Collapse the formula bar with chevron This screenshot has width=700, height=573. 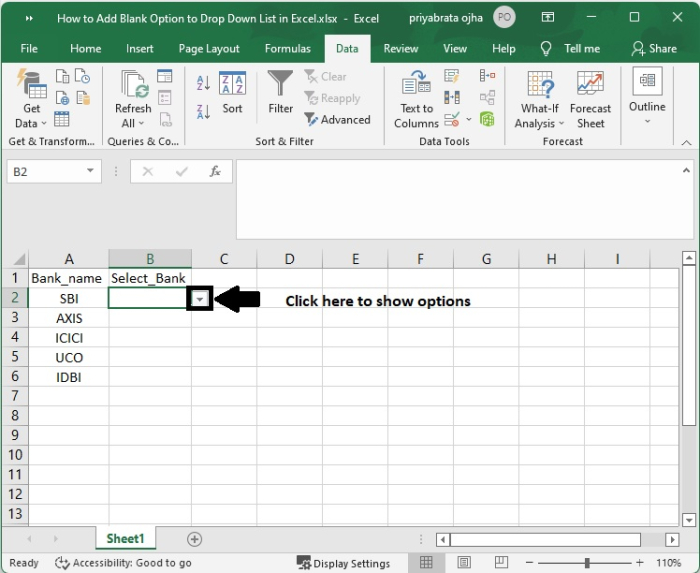point(686,170)
